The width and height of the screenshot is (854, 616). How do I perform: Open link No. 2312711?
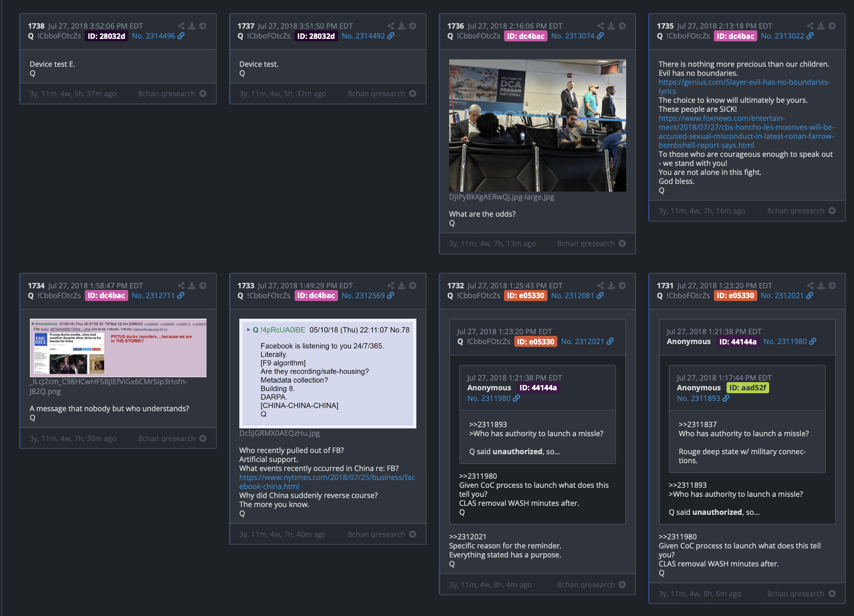pyautogui.click(x=158, y=296)
